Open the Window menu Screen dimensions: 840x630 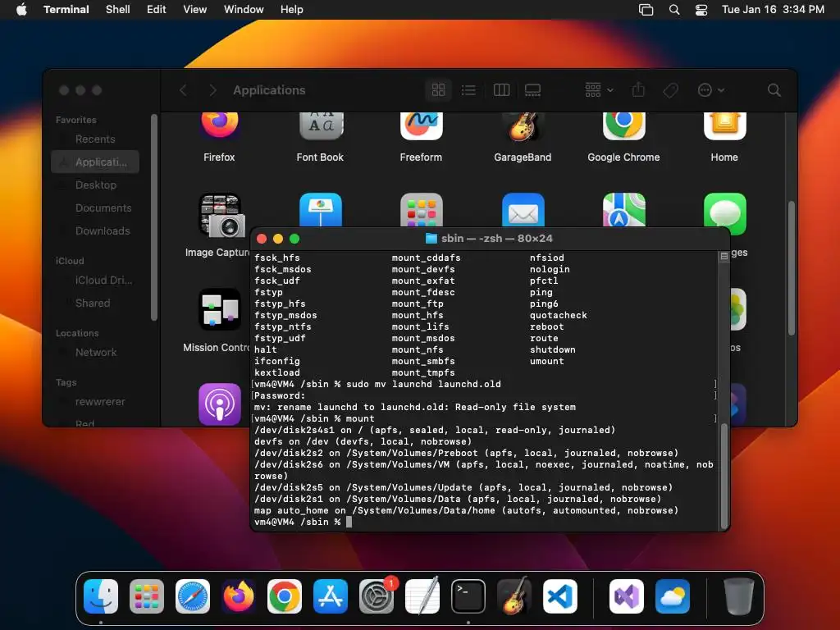point(243,10)
